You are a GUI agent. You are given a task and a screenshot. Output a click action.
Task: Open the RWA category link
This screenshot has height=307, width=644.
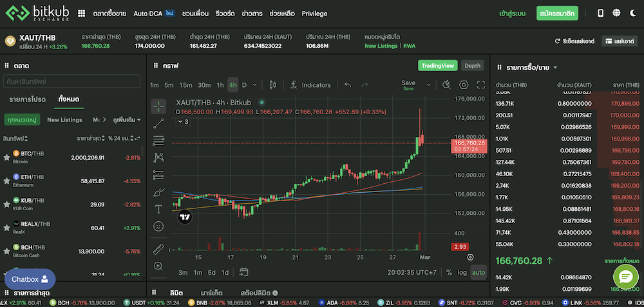point(410,46)
